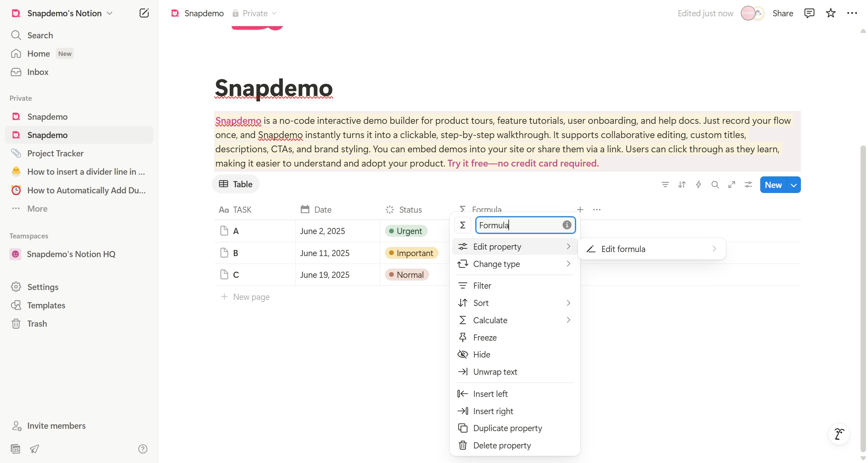
Task: Click the database sort icon
Action: (682, 185)
